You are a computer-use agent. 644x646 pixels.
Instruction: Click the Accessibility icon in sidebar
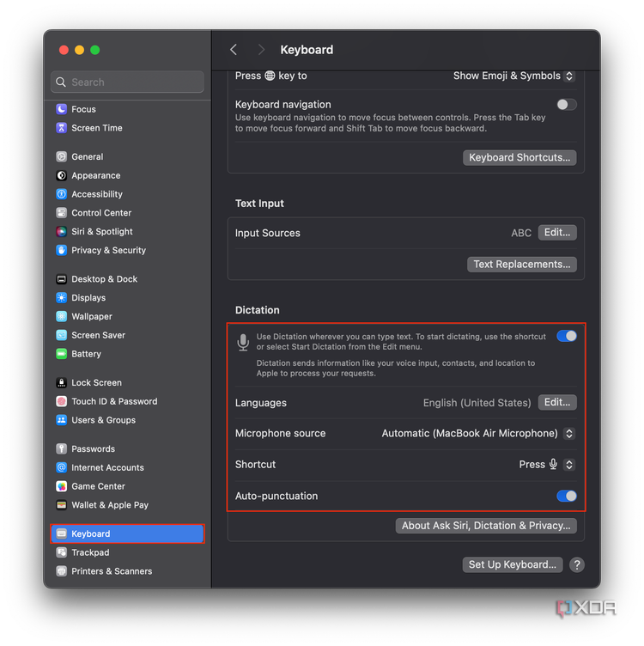click(x=61, y=194)
